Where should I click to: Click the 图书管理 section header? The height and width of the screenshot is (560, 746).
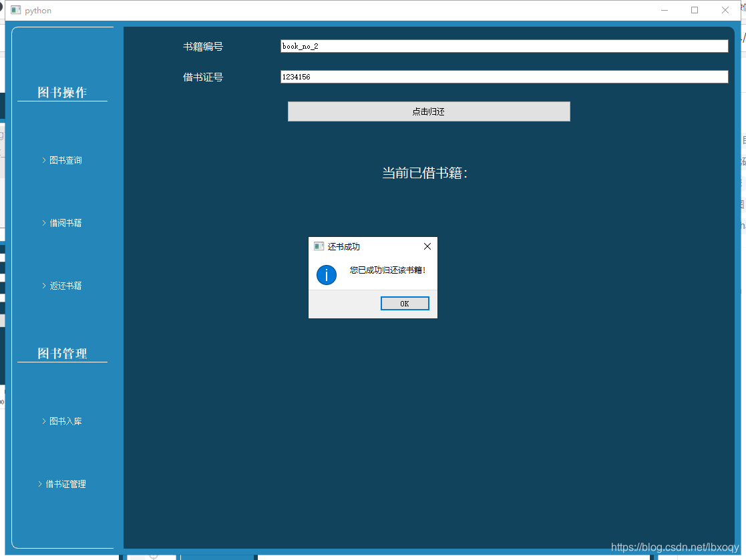(62, 353)
